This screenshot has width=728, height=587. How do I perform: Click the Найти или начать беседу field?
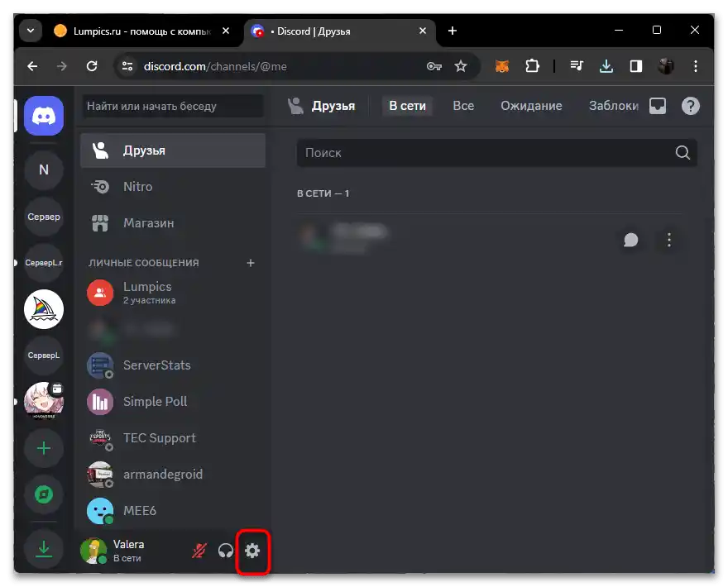point(172,106)
